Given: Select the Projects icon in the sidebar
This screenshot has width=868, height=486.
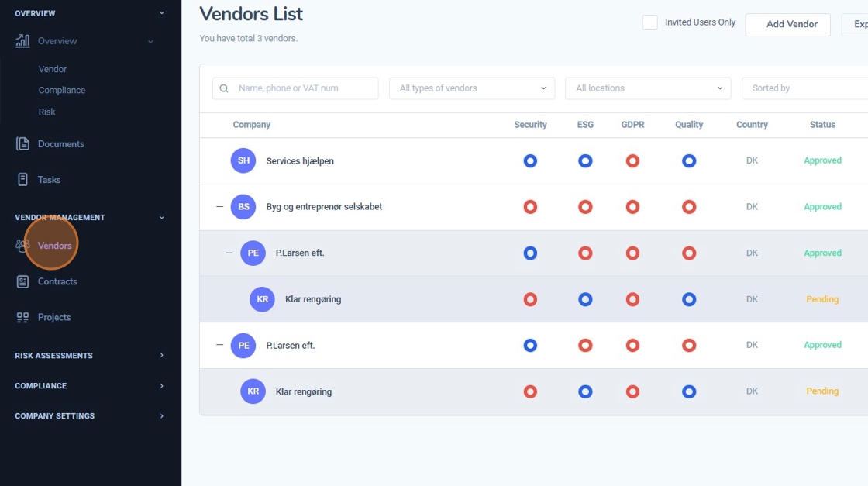Looking at the screenshot, I should pos(22,317).
